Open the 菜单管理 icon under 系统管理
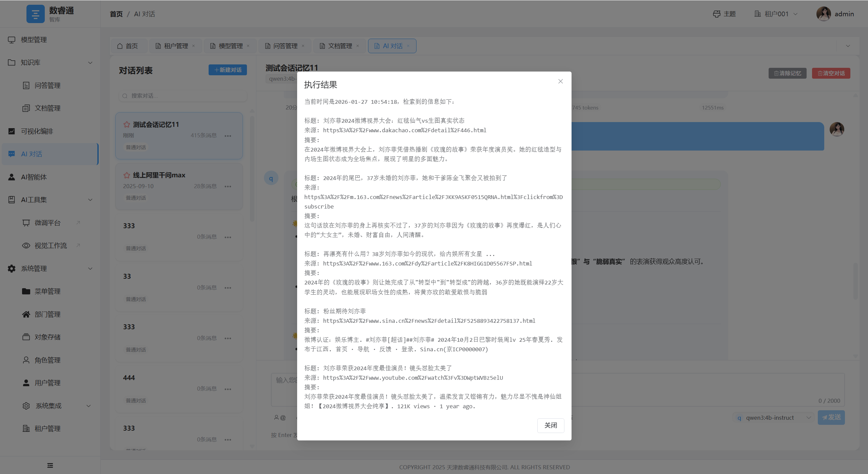The image size is (868, 474). tap(26, 291)
